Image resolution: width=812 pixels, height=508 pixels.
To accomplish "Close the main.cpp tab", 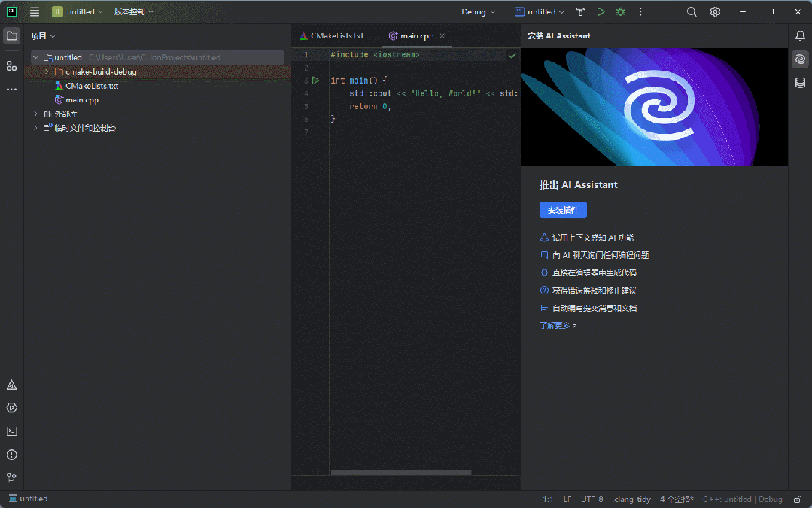I will [x=442, y=35].
